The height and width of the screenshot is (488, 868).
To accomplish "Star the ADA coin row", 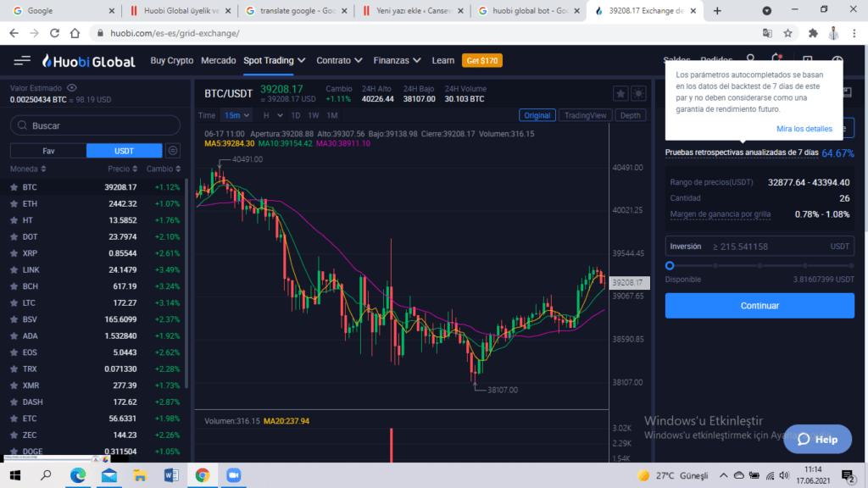I will [x=14, y=335].
